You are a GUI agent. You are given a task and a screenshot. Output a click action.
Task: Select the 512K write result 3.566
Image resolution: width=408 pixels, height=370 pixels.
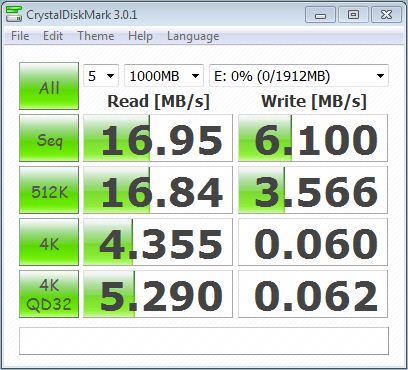click(313, 190)
